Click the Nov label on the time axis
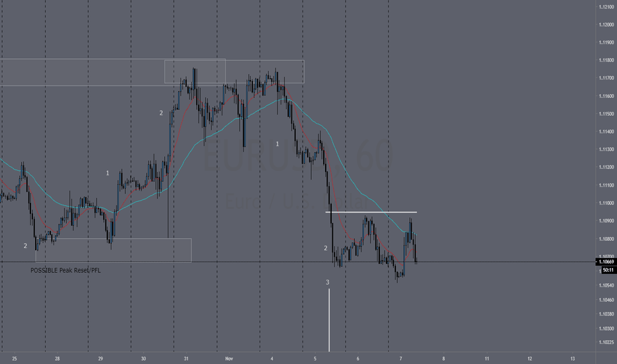 pyautogui.click(x=229, y=359)
